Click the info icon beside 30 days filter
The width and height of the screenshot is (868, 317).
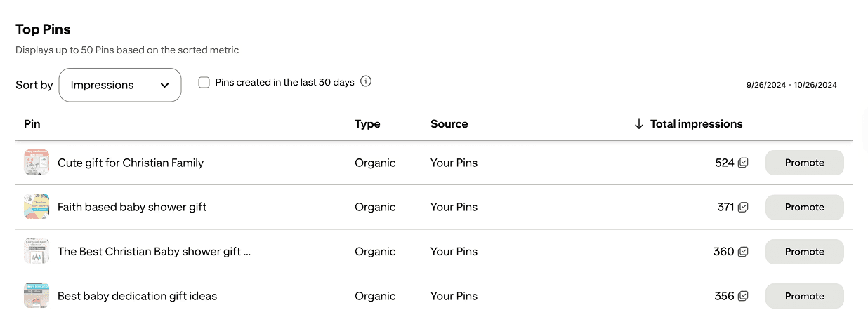point(366,81)
